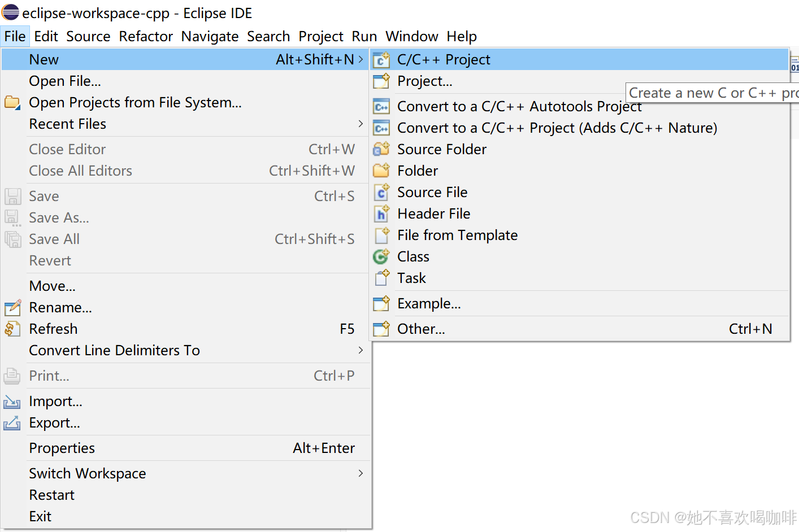Image resolution: width=799 pixels, height=532 pixels.
Task: Expand Convert Line Delimiters To arrow
Action: [361, 350]
